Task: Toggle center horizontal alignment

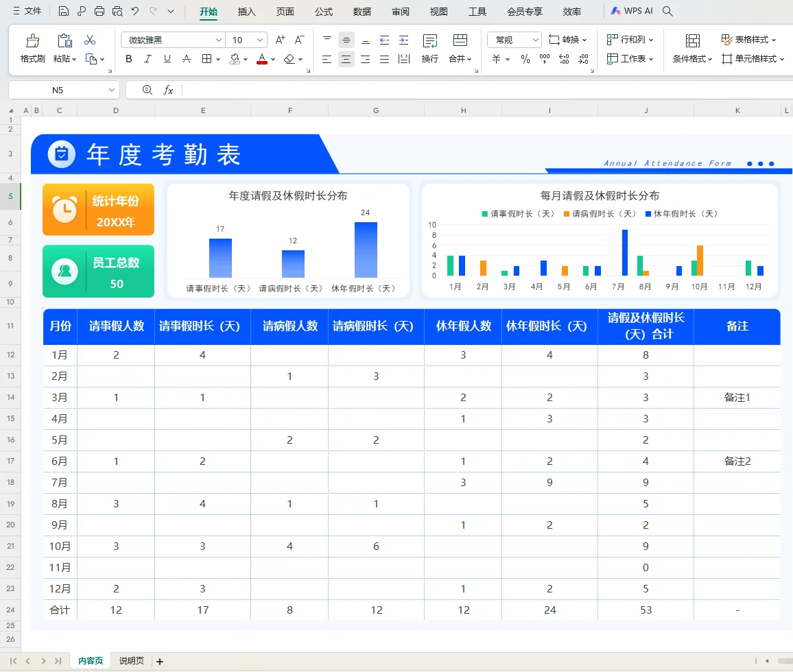Action: click(x=346, y=59)
